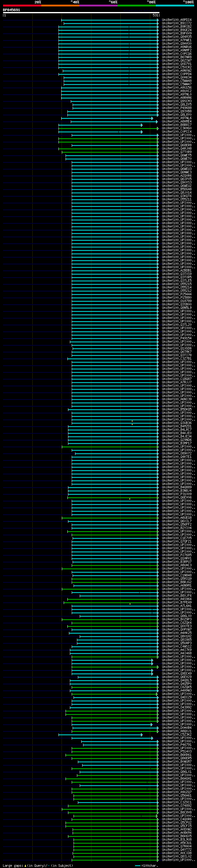Click the UniRef100_A9TNL6 hit name
Viewport: 197px width, 868px height.
[176, 118]
